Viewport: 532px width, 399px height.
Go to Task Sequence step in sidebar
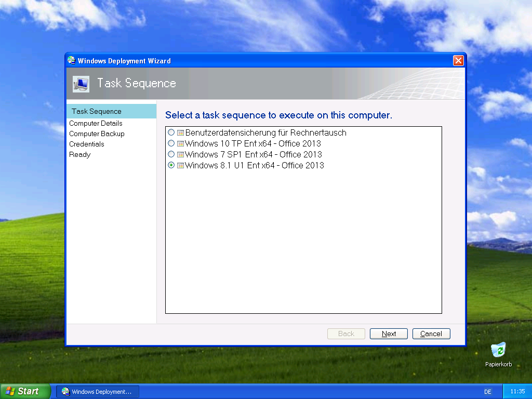[x=111, y=111]
